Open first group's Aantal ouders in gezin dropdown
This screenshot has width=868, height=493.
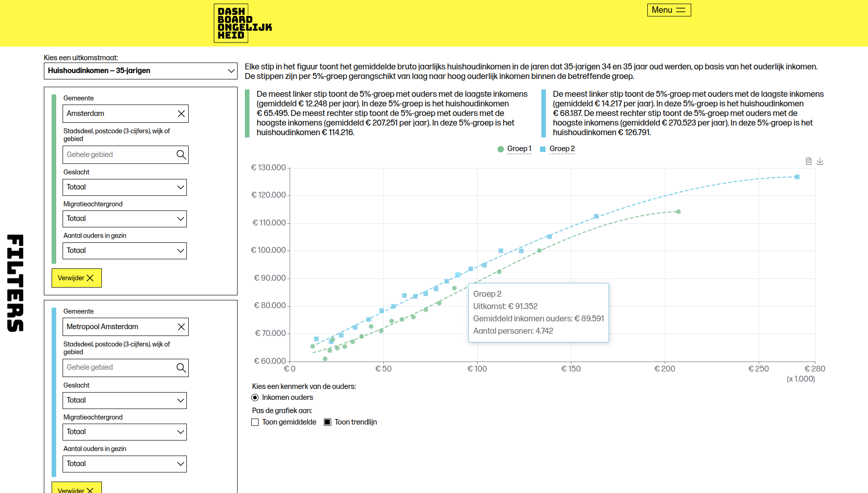[125, 251]
